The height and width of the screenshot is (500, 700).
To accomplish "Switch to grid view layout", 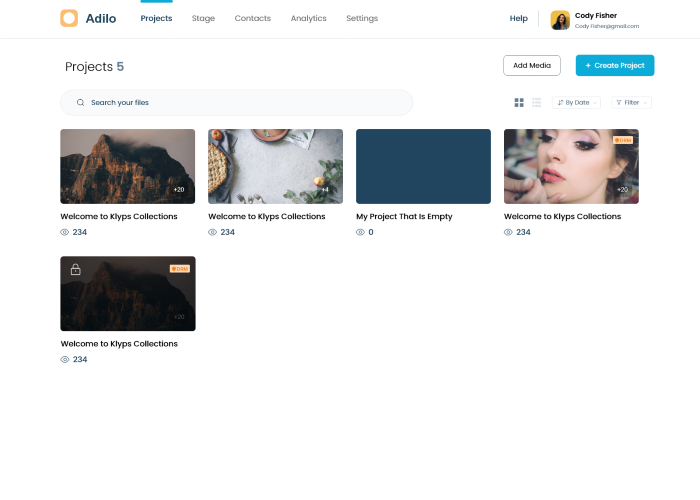I will pyautogui.click(x=519, y=102).
